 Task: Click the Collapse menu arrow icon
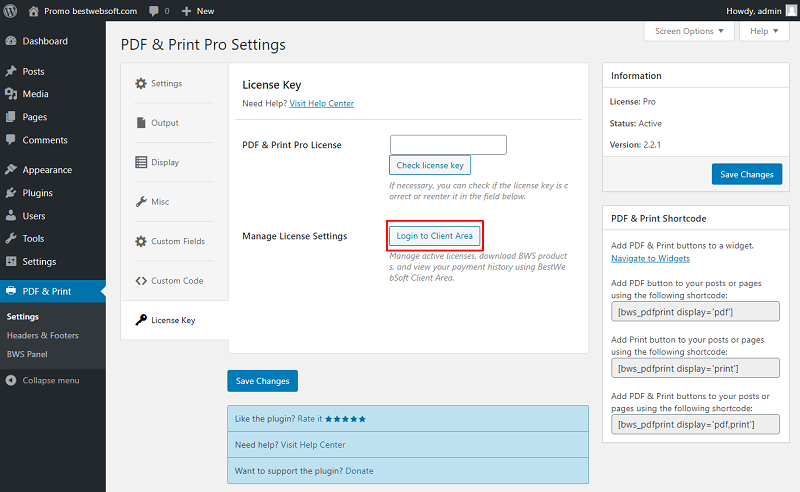pyautogui.click(x=11, y=380)
